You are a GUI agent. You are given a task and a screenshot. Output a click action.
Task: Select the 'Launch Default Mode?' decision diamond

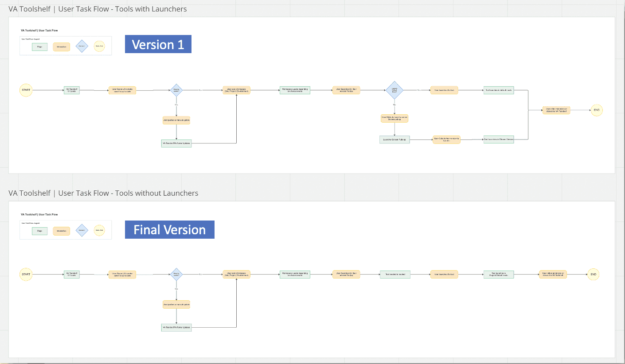(395, 90)
